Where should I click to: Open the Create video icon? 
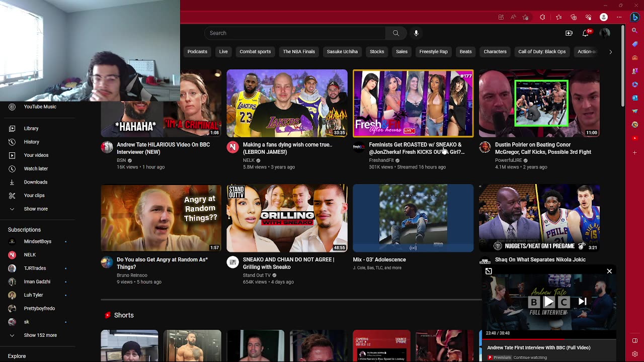pyautogui.click(x=569, y=33)
